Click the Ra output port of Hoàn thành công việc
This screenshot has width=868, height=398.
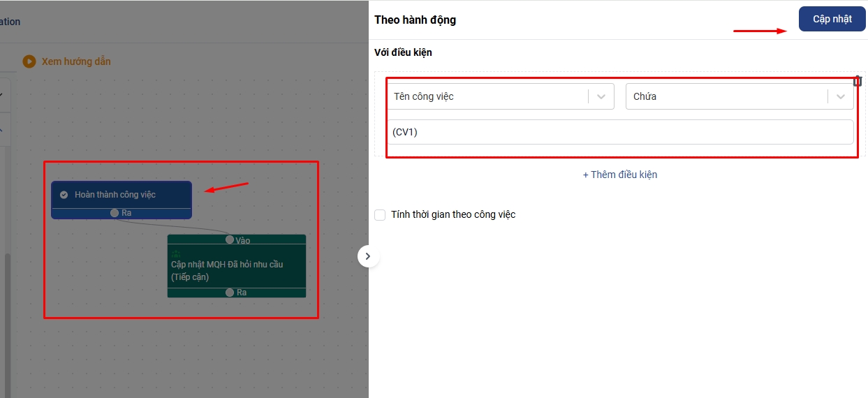[115, 213]
